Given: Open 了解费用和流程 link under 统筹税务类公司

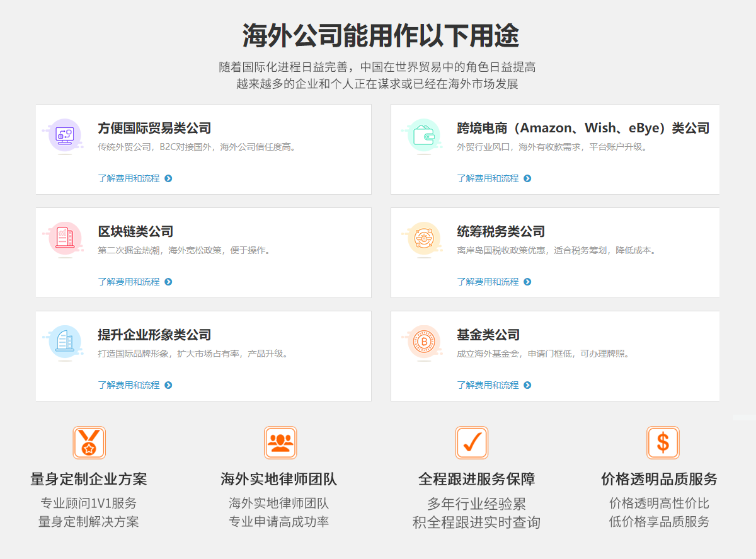Looking at the screenshot, I should pos(488,282).
